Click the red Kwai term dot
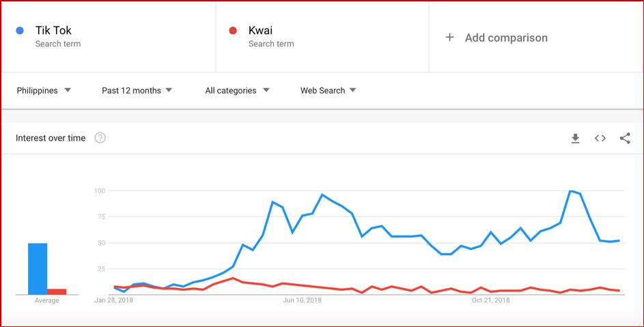This screenshot has height=327, width=644. click(233, 30)
